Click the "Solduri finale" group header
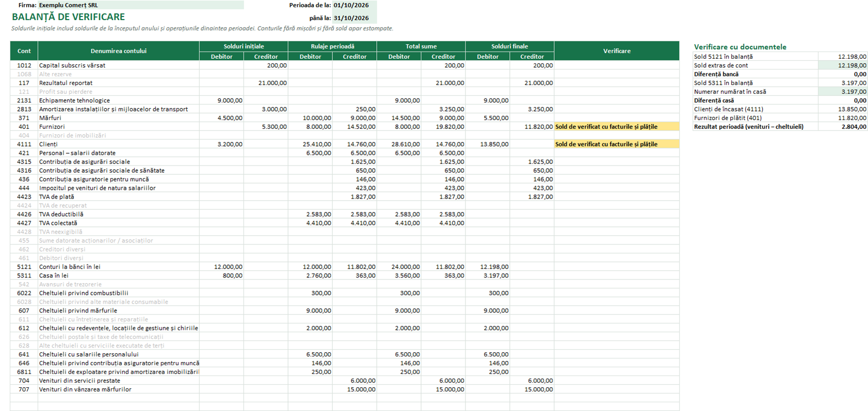Image resolution: width=868 pixels, height=411 pixels. coord(510,46)
